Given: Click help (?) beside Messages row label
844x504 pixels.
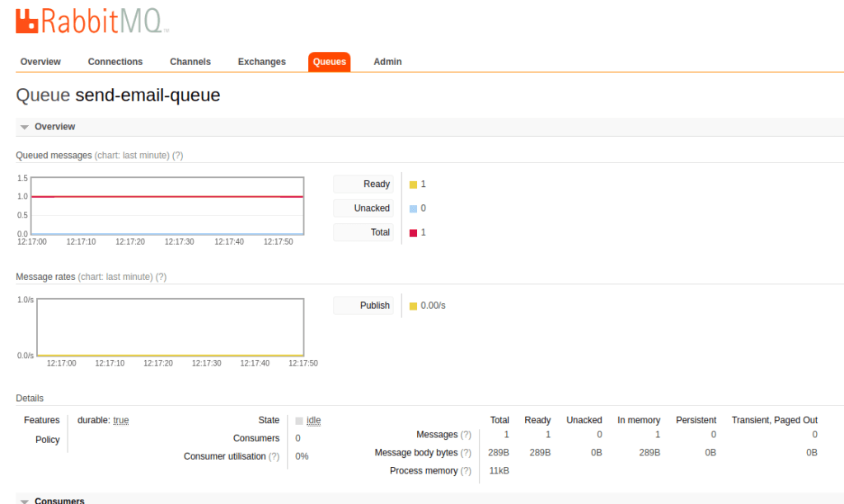Looking at the screenshot, I should 466,435.
